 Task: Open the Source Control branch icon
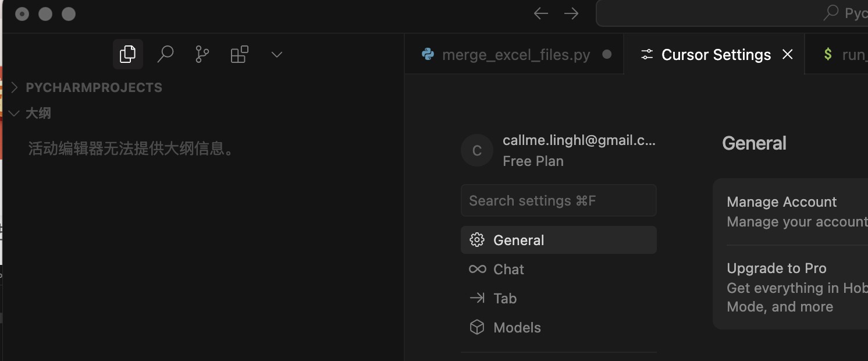tap(202, 55)
